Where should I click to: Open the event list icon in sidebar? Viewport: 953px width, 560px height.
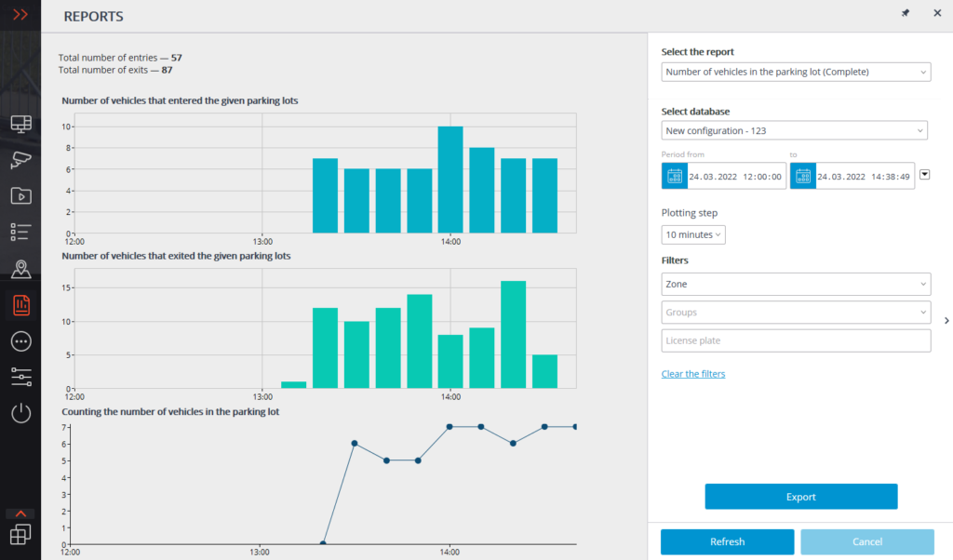[x=20, y=232]
